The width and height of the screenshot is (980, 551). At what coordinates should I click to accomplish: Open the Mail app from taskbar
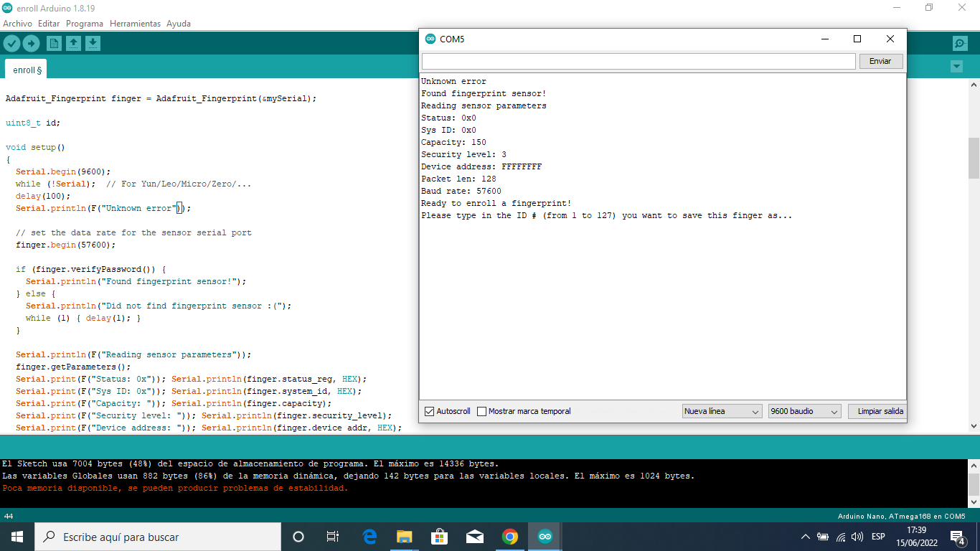(x=475, y=537)
